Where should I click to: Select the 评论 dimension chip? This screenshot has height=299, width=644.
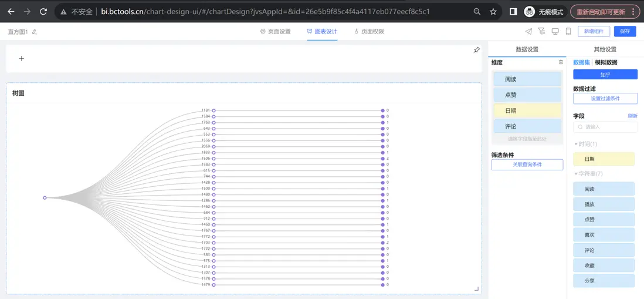pyautogui.click(x=527, y=126)
